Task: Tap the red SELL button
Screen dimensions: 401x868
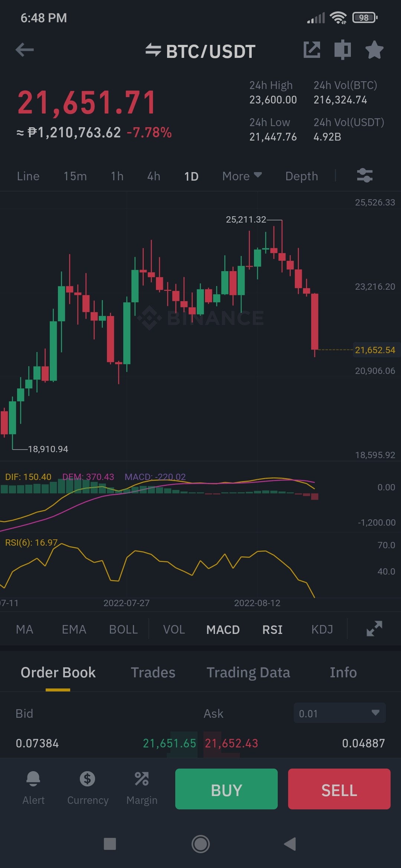Action: tap(339, 789)
